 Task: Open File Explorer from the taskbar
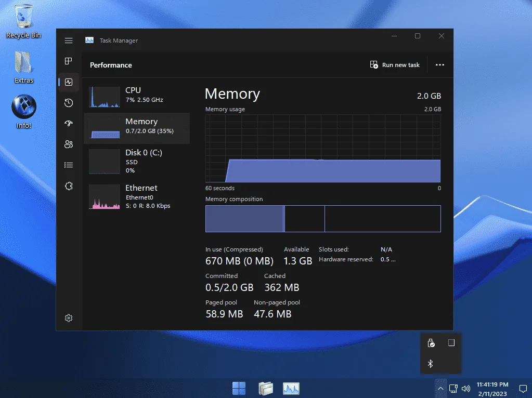pyautogui.click(x=265, y=389)
